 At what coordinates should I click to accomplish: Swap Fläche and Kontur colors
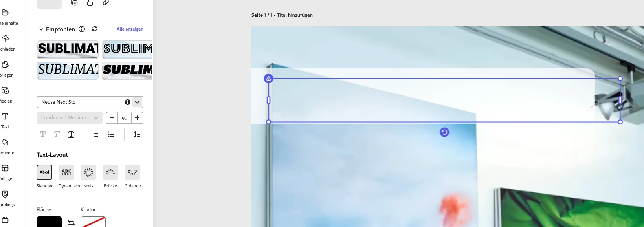(71, 223)
